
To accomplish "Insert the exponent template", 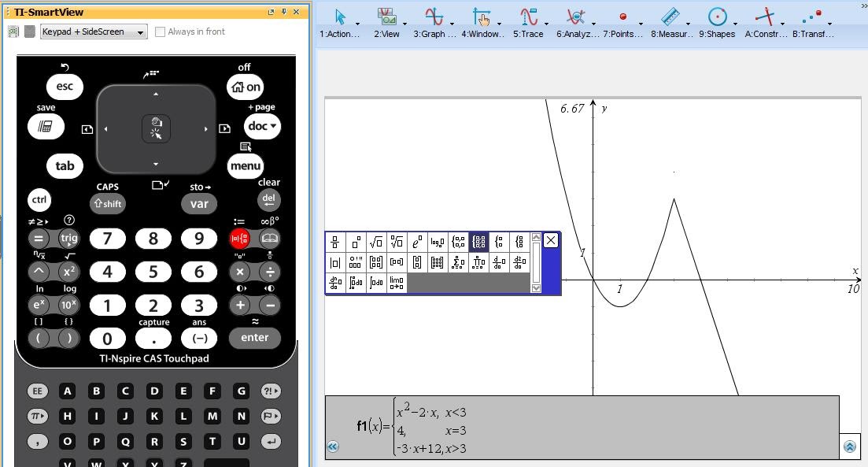I will (356, 242).
